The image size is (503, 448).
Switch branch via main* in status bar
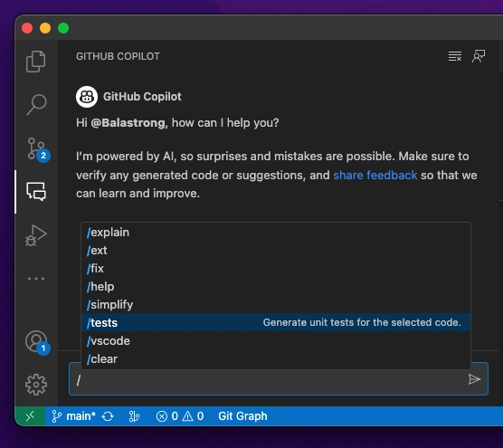coord(73,416)
